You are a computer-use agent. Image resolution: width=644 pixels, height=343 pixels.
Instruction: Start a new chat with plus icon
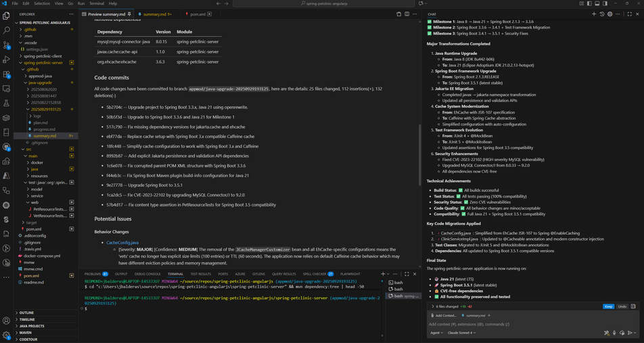594,14
